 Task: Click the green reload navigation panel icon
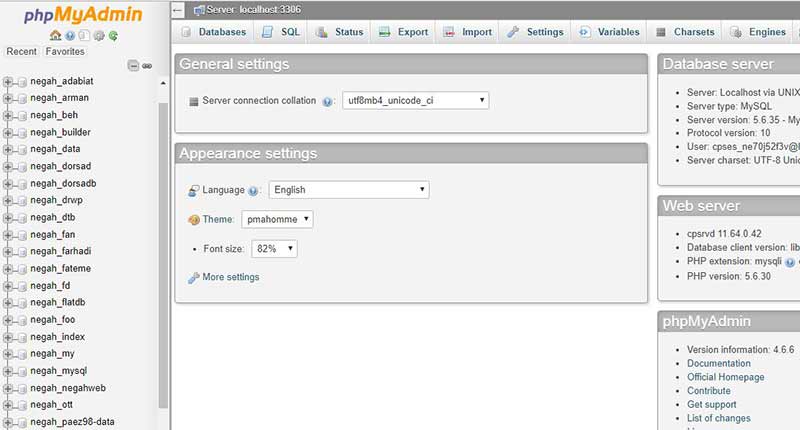click(113, 35)
